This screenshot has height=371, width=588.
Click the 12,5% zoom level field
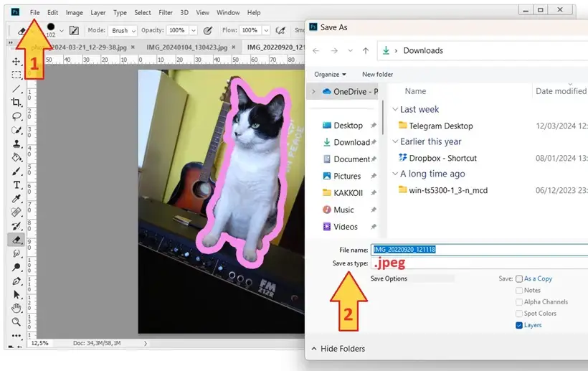pos(39,343)
